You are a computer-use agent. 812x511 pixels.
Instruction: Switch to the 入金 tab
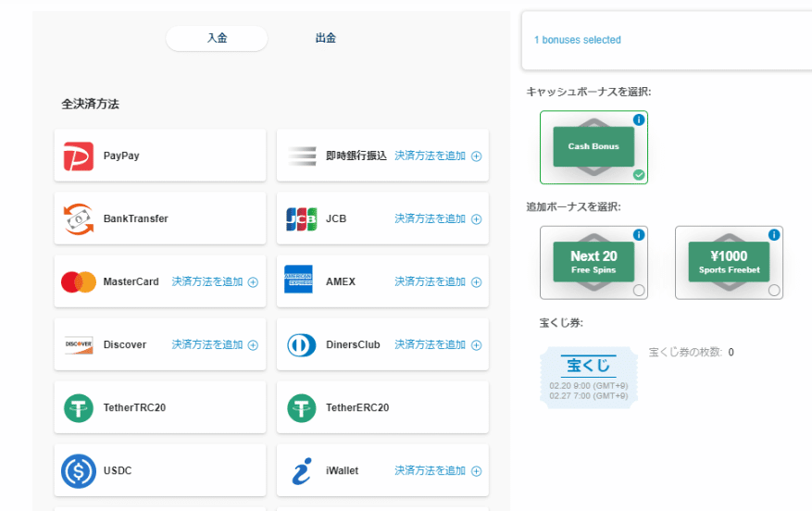click(x=217, y=38)
